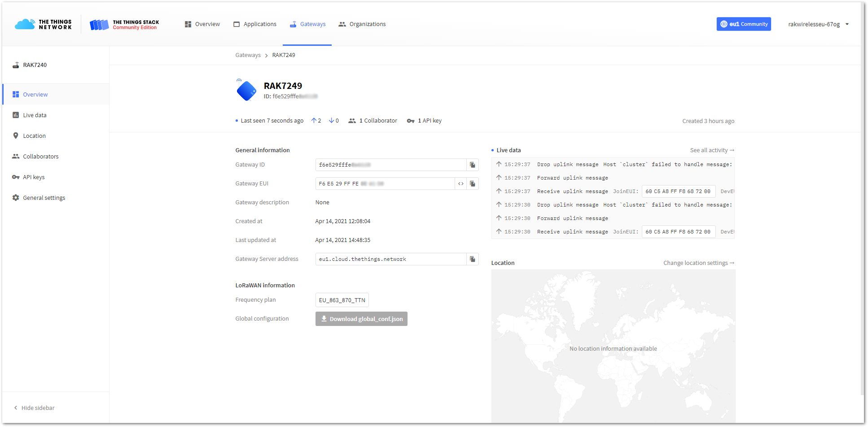Viewport: 868px width, 427px height.
Task: Expand the rakwirelesseu-67og user dropdown
Action: [x=819, y=24]
